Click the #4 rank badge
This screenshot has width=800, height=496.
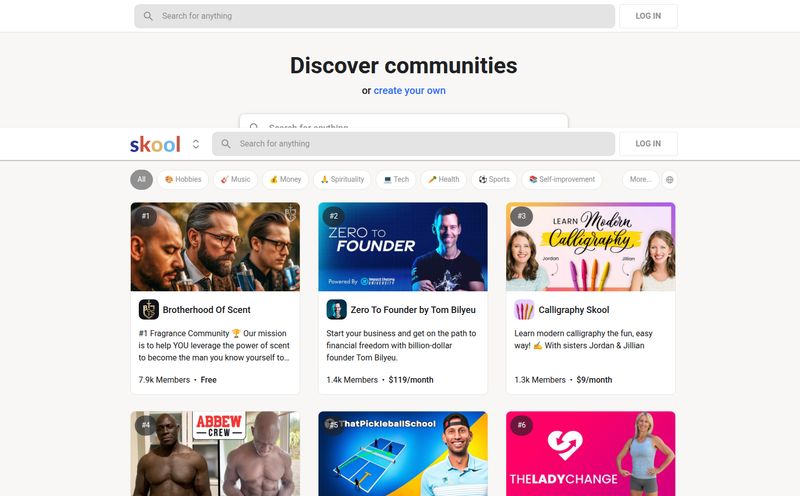pos(146,425)
